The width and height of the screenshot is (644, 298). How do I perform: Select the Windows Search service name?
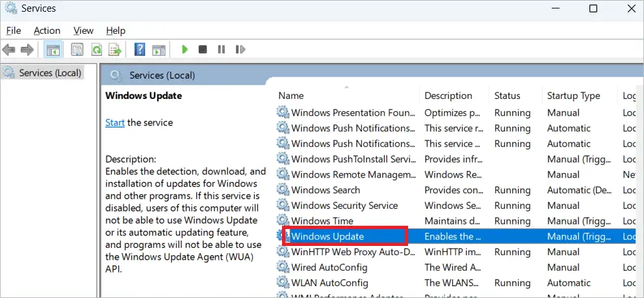click(326, 190)
